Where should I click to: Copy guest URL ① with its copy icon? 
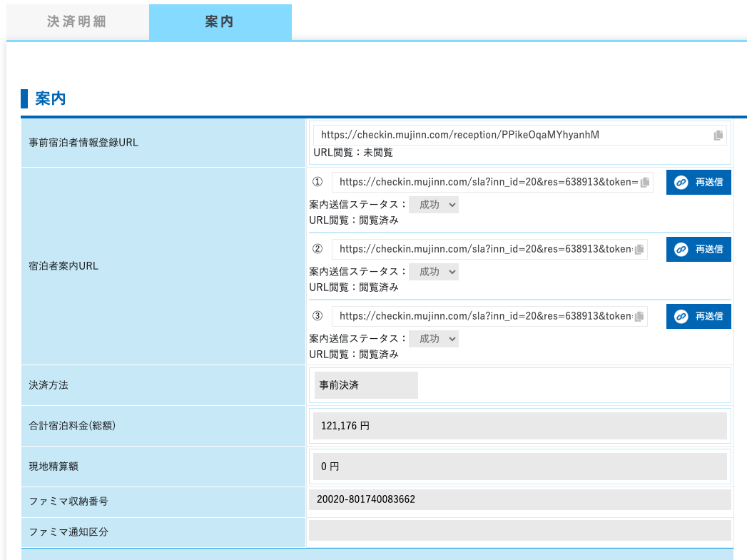(645, 183)
